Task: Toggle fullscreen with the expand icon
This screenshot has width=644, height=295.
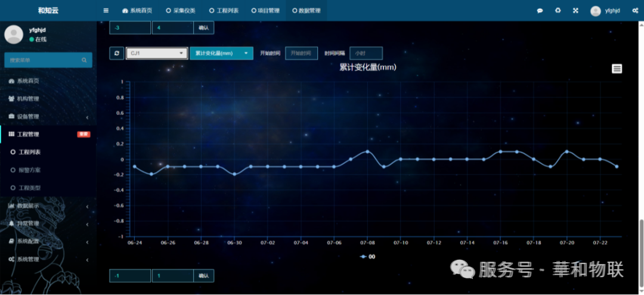Action: click(575, 11)
